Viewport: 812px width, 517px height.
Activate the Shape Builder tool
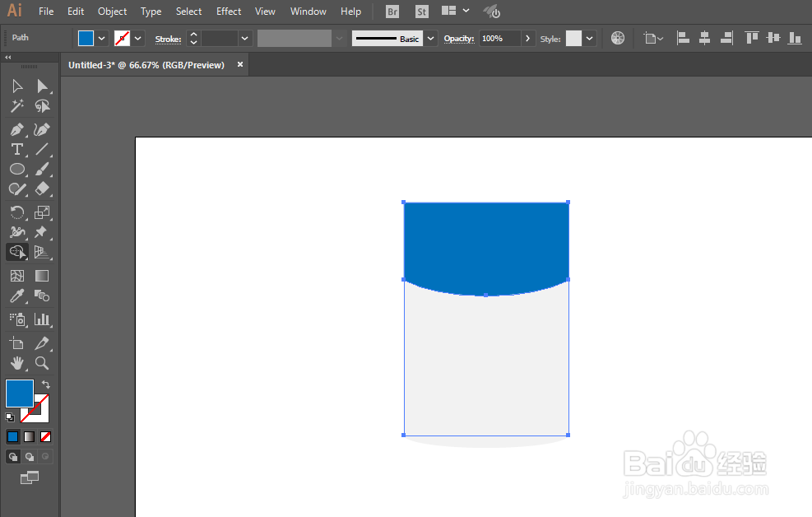pos(16,252)
